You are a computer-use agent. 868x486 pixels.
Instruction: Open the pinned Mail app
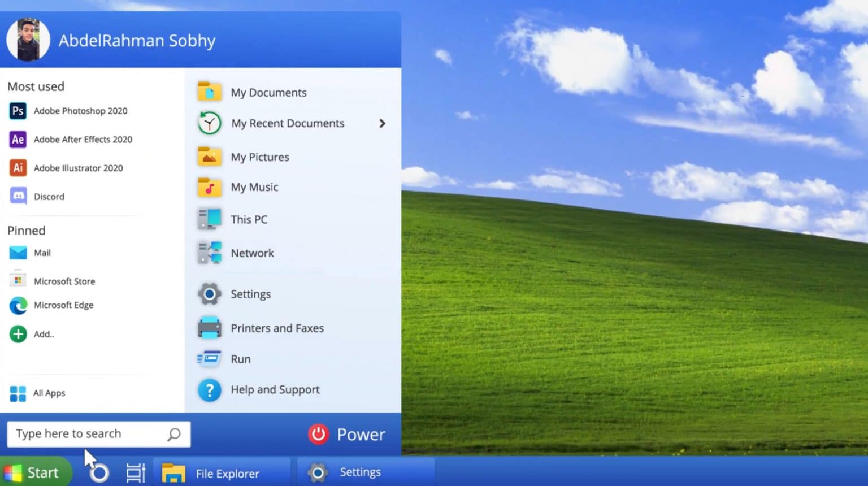point(42,253)
